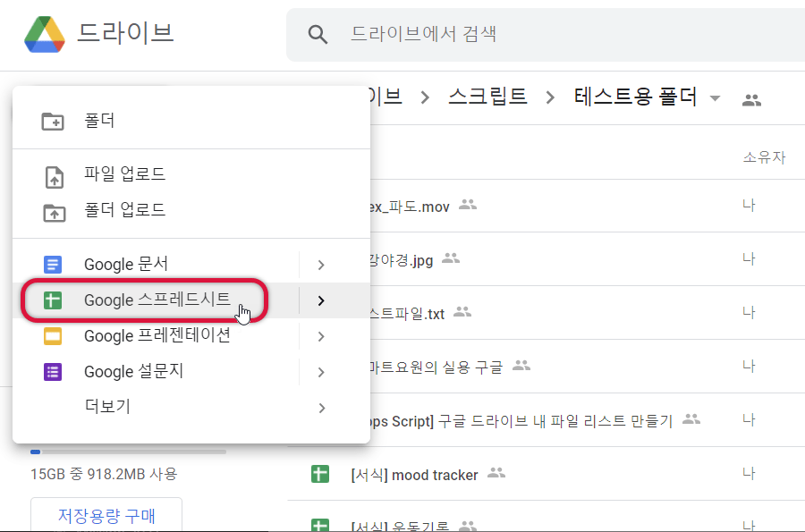Click the blue Google Docs icon
Viewport: 805px width, 532px height.
[54, 265]
